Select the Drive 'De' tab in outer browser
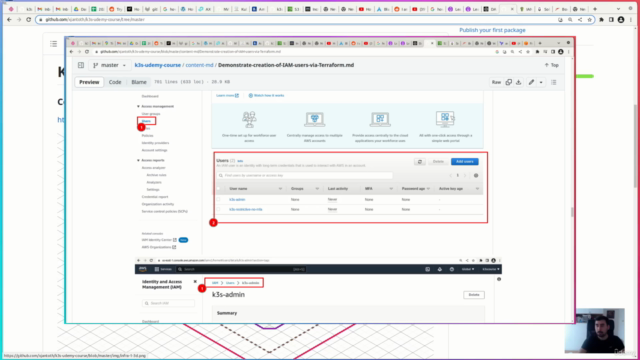The height and width of the screenshot is (360, 640). tap(80, 9)
